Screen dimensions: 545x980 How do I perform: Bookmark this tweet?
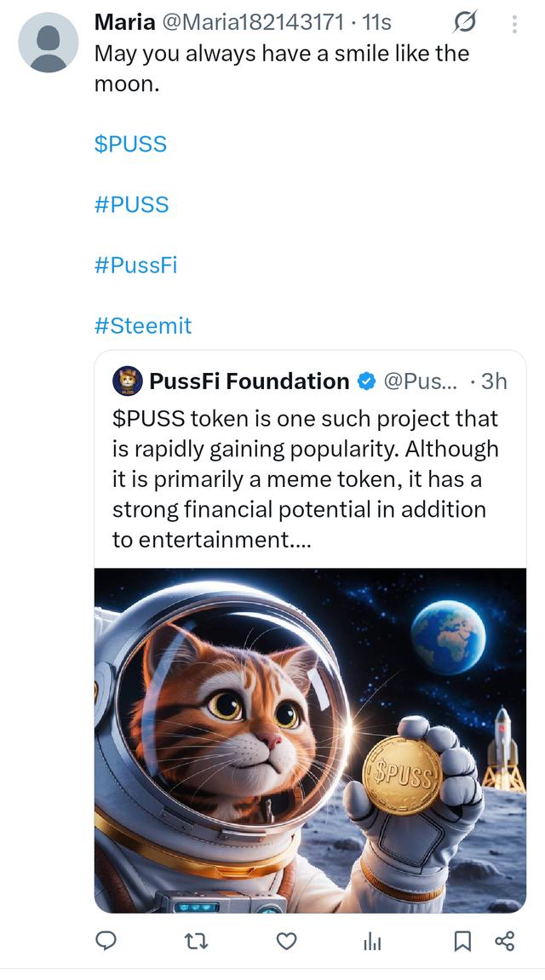point(462,941)
